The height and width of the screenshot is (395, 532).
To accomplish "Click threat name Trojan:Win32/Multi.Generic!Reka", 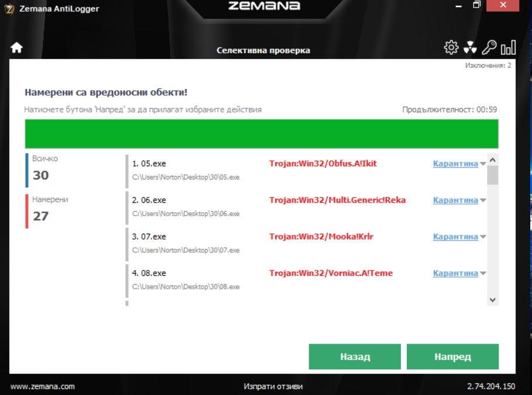I will [x=337, y=200].
